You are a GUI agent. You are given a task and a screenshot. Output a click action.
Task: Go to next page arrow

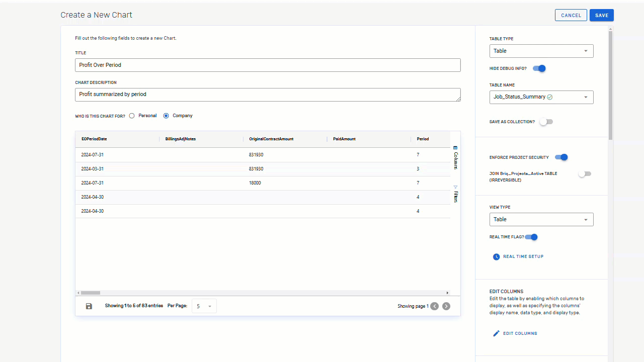[446, 306]
